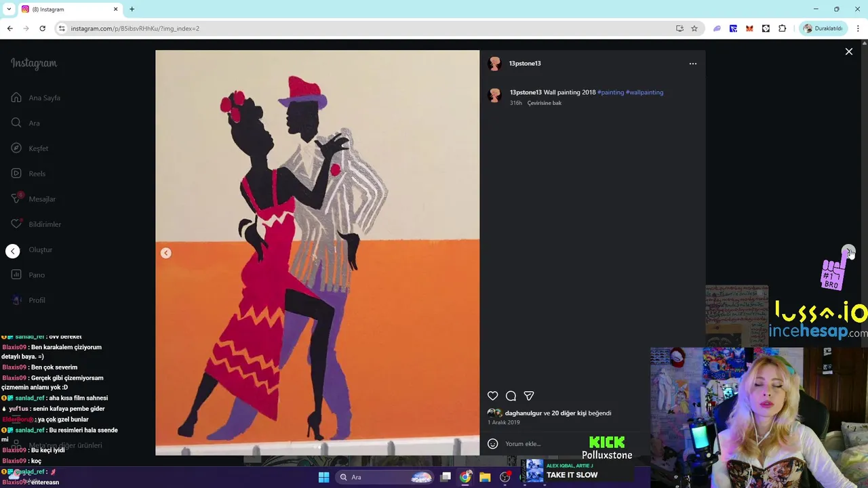
Task: Close the post overlay with X
Action: [848, 52]
